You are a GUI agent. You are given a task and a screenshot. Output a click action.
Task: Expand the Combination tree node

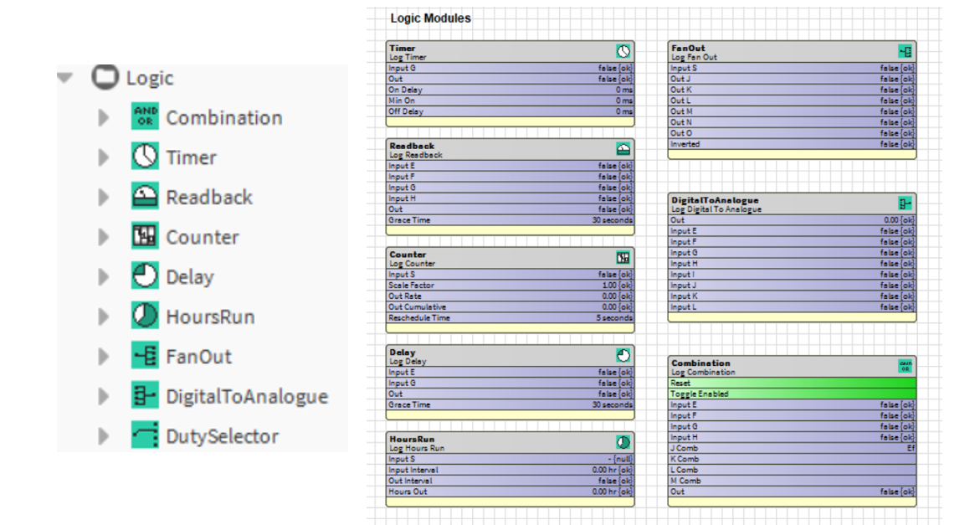(x=104, y=117)
